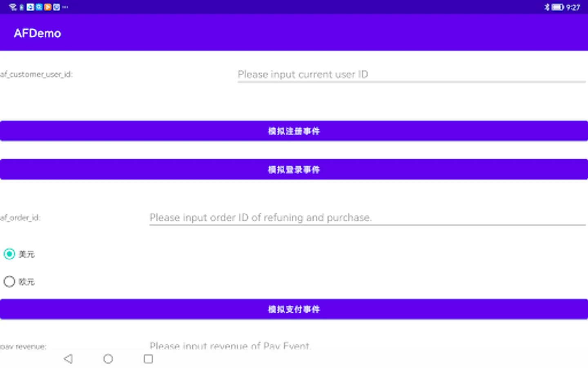Tap the status bar overflow dots
588x368 pixels.
tap(65, 7)
